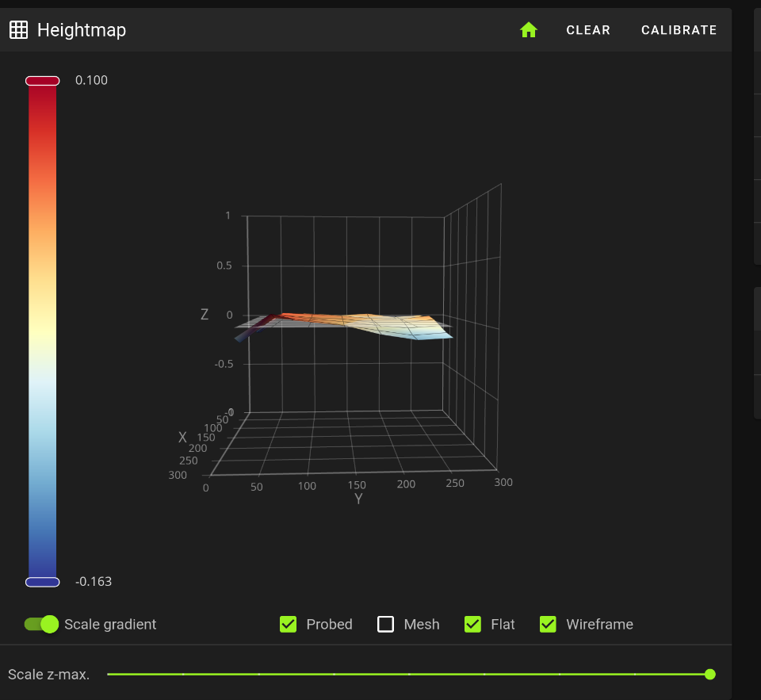This screenshot has width=761, height=700.
Task: Click the X axis label
Action: point(182,438)
